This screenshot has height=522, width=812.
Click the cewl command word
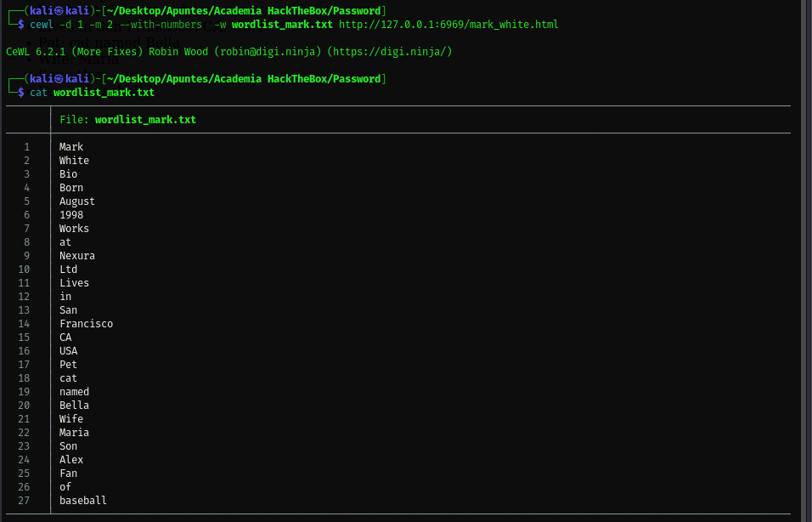pyautogui.click(x=42, y=24)
